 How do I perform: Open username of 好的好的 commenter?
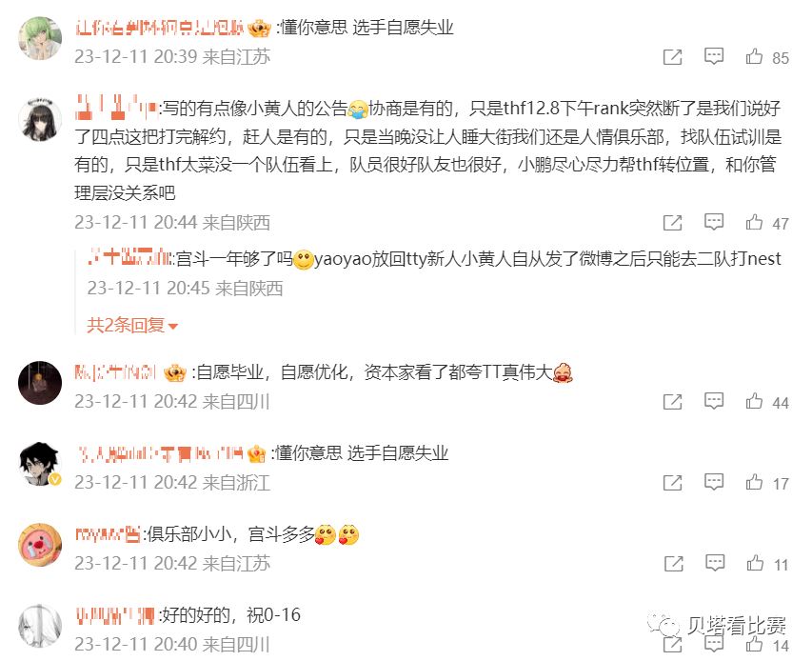(115, 615)
